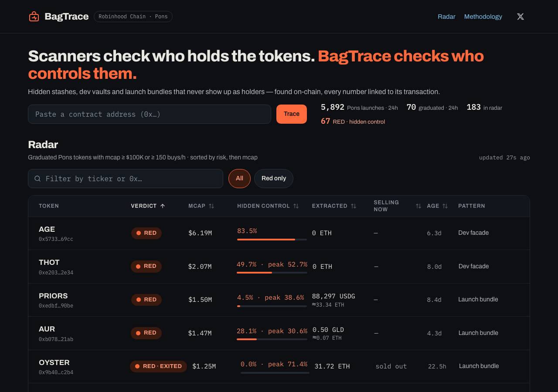558x392 pixels.
Task: Click the Pattern column header
Action: pos(472,206)
